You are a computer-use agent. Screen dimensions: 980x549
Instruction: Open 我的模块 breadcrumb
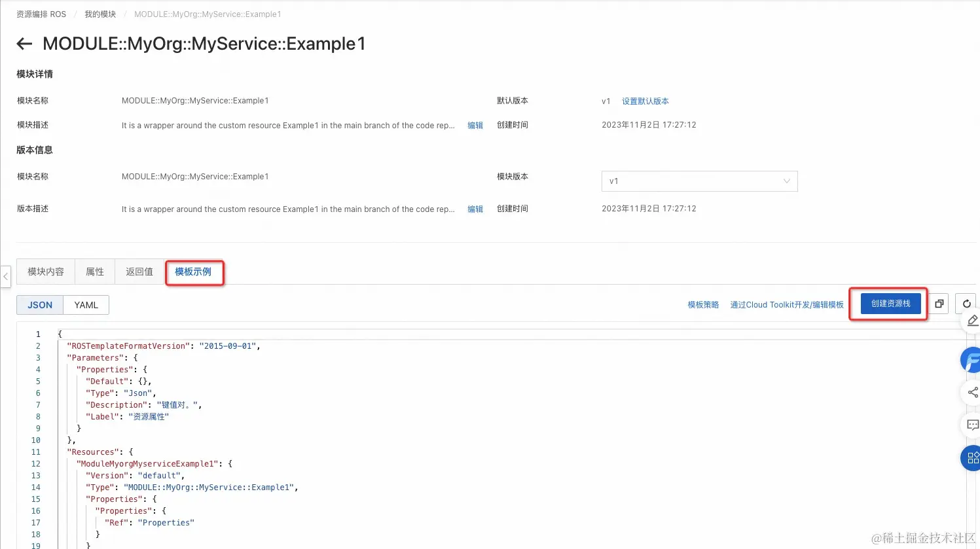point(100,14)
